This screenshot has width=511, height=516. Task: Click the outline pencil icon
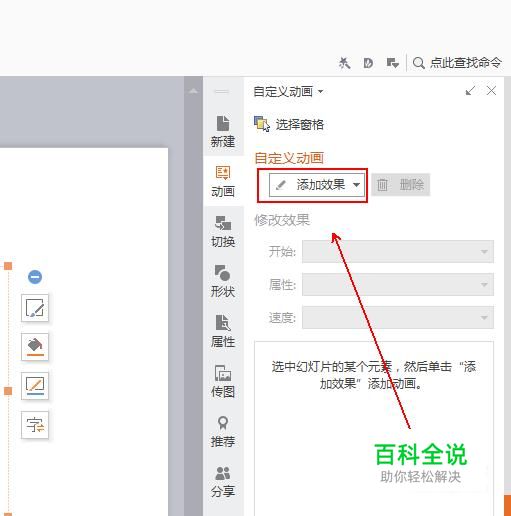[35, 386]
